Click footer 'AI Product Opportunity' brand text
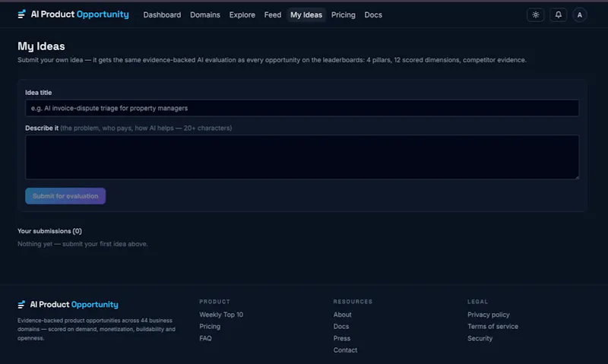This screenshot has width=608, height=364. (74, 305)
